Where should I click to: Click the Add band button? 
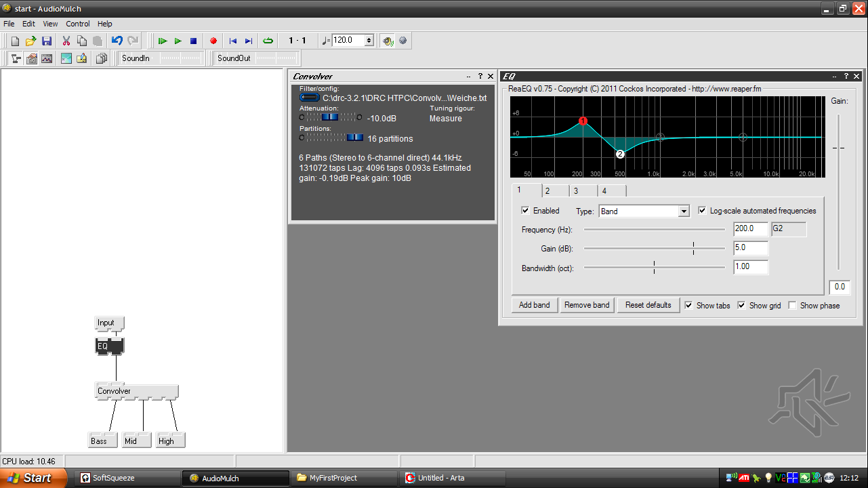point(535,305)
